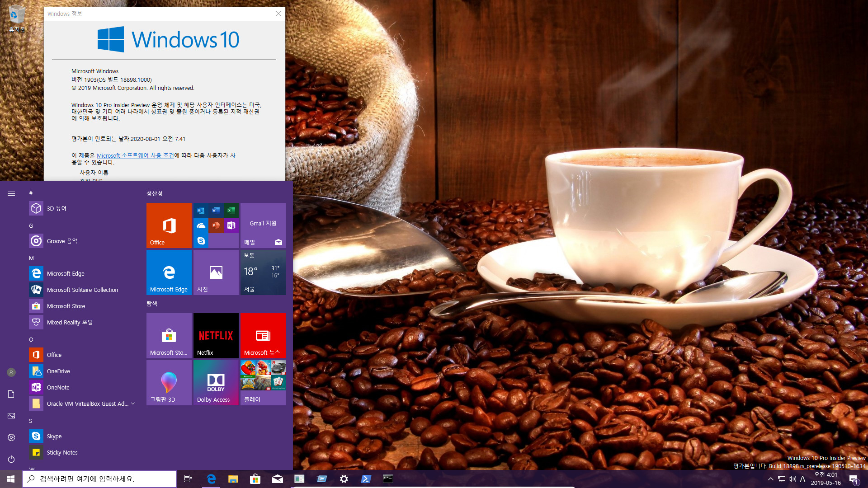Viewport: 868px width, 488px height.
Task: Click the weather tile showing 18°
Action: [x=263, y=272]
